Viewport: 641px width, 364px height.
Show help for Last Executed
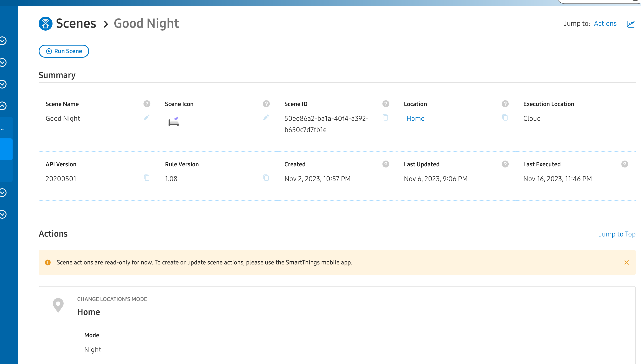pos(625,164)
